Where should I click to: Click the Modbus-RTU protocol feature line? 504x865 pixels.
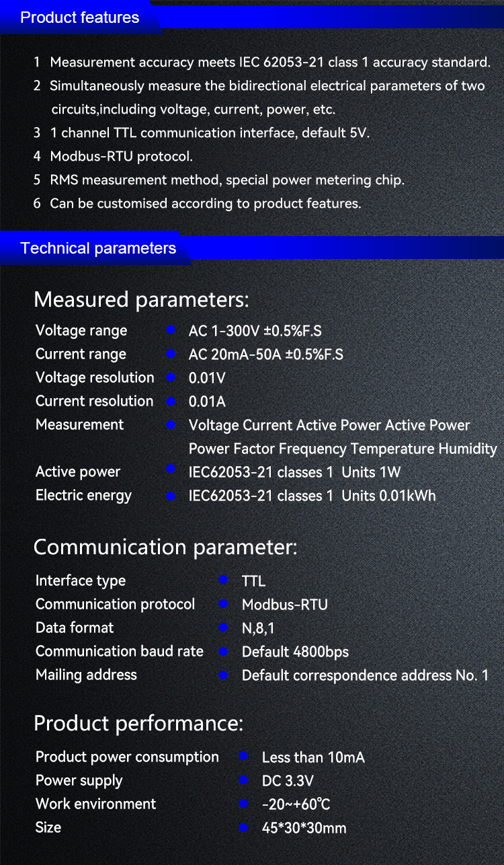pos(121,157)
